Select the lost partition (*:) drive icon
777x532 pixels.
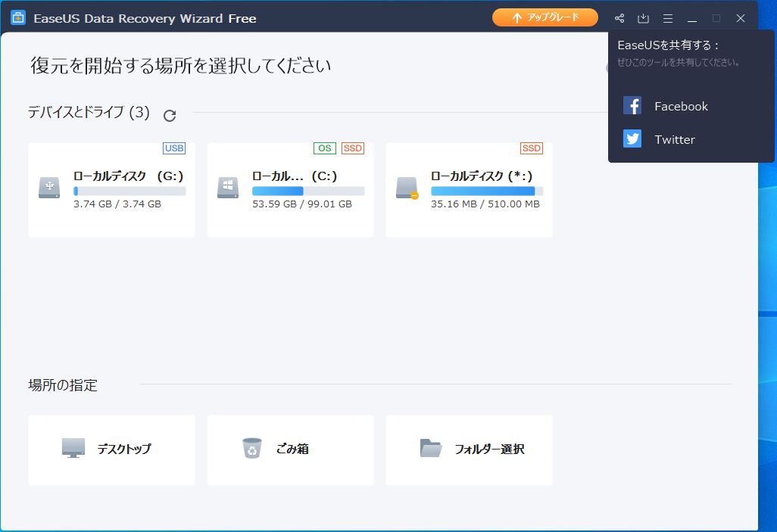coord(407,187)
